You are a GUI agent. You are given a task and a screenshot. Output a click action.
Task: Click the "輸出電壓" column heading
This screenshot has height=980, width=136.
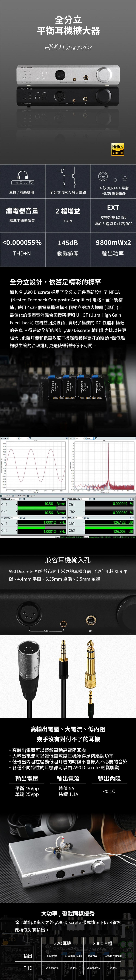click(27, 778)
